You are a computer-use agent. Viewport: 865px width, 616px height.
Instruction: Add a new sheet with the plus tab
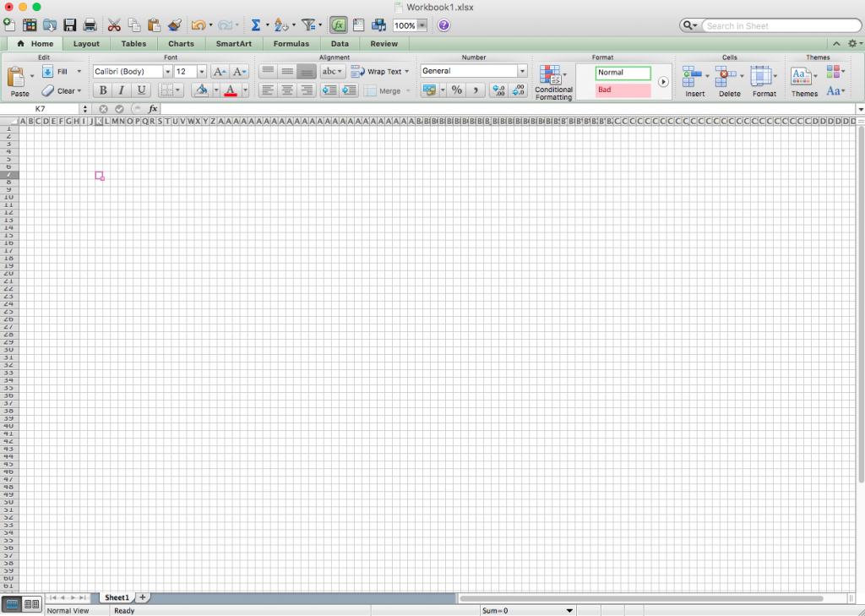[x=142, y=597]
